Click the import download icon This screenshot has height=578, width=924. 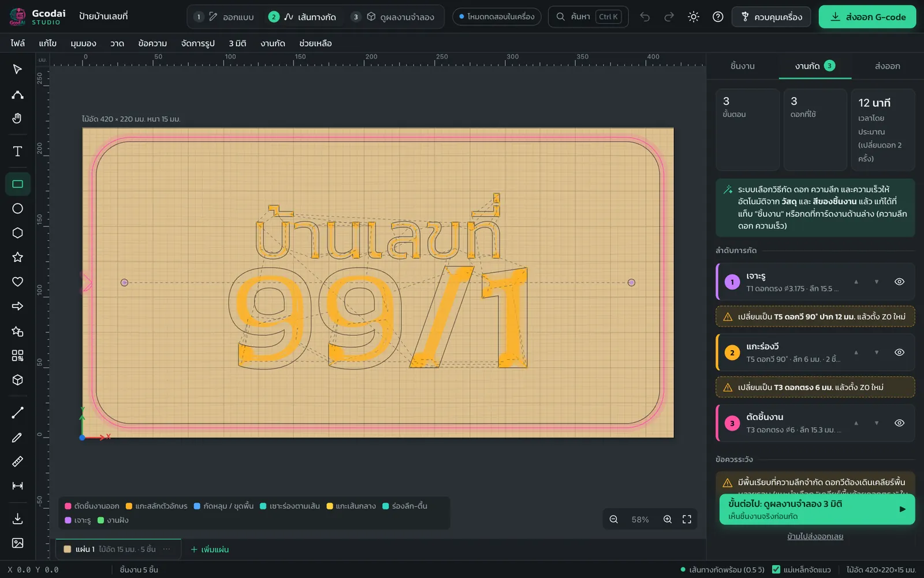[x=17, y=519]
